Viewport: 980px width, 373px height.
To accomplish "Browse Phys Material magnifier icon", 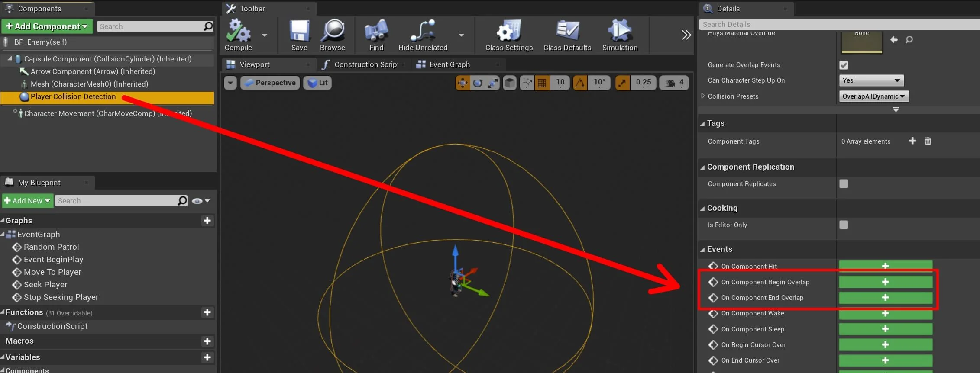I will [x=909, y=40].
